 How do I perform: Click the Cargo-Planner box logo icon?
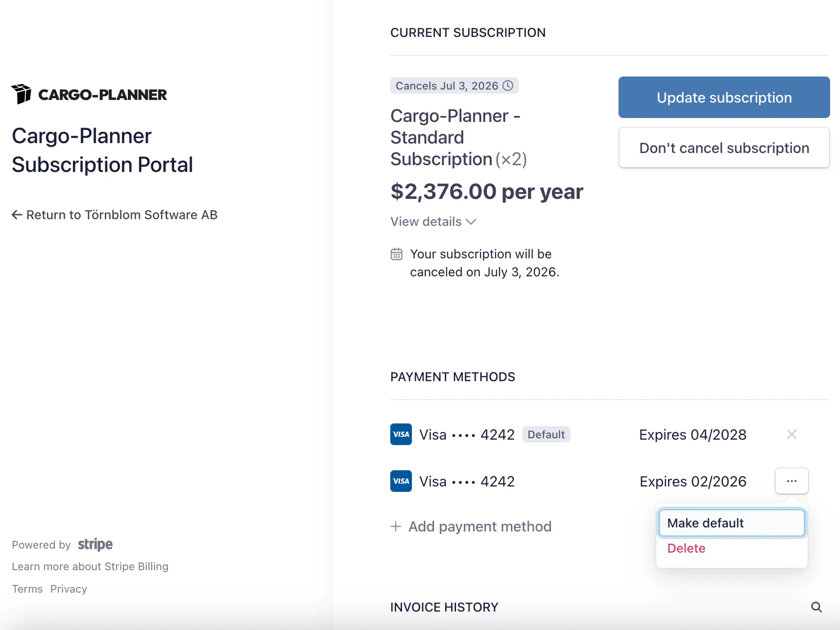(21, 94)
